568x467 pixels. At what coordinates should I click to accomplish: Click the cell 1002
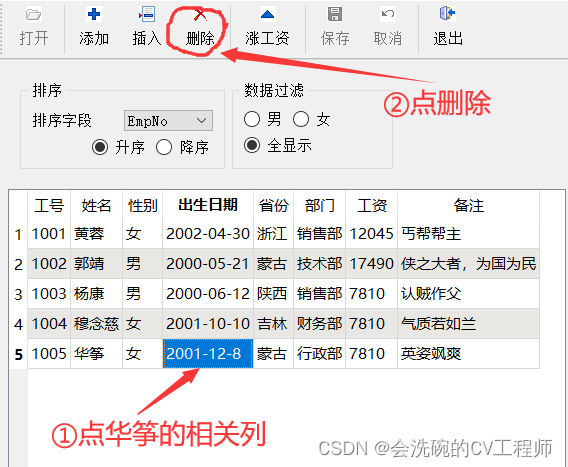(x=49, y=264)
